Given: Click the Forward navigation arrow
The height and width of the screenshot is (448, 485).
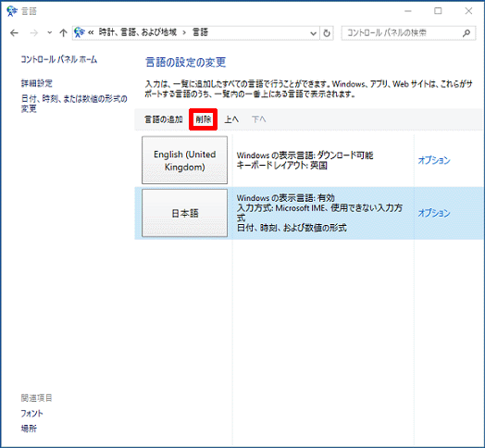Looking at the screenshot, I should pos(34,32).
